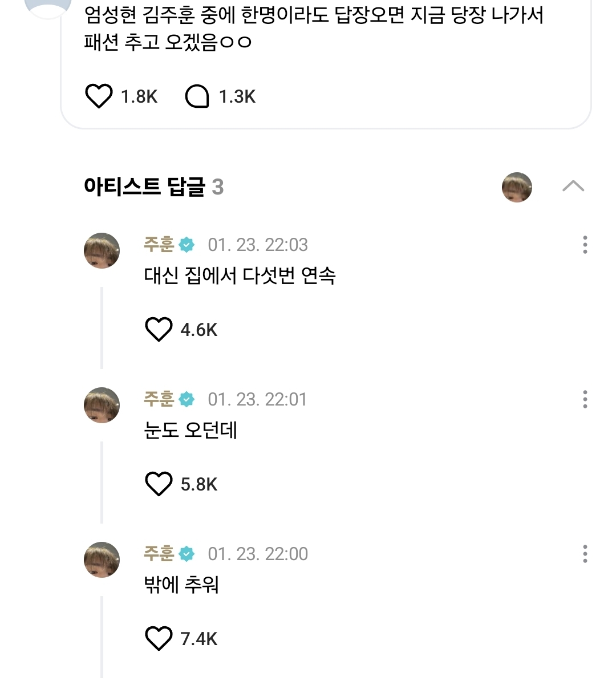Open the original post text body
Screen dimensions: 616x685
[313, 29]
